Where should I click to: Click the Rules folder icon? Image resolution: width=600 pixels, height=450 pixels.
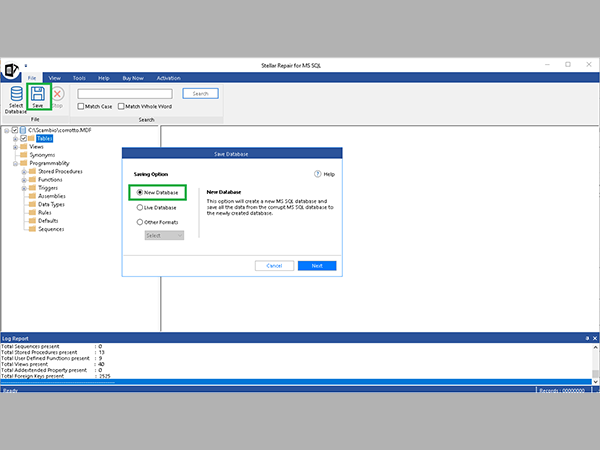click(33, 212)
